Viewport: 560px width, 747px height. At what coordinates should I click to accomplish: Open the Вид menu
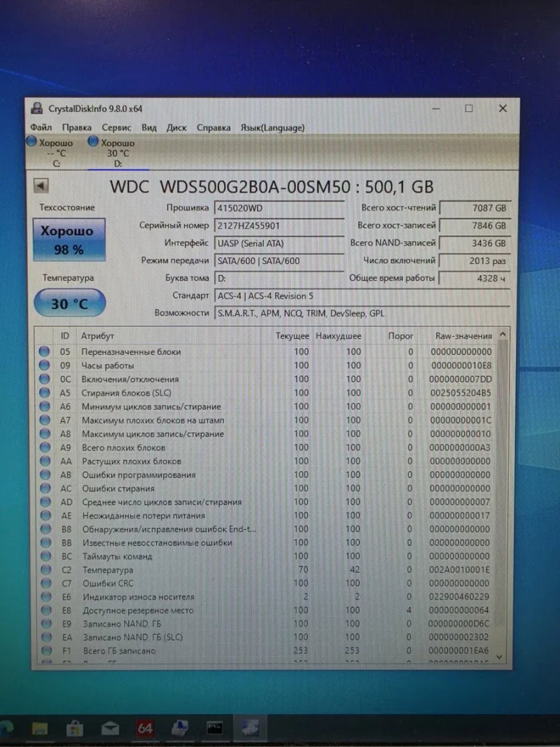[x=149, y=127]
